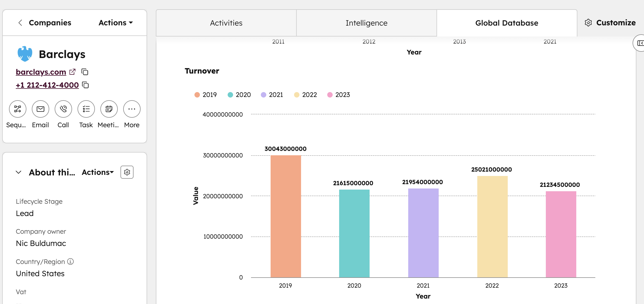Click the Lifecycle Stage value Lead
Image resolution: width=644 pixels, height=304 pixels.
click(25, 213)
